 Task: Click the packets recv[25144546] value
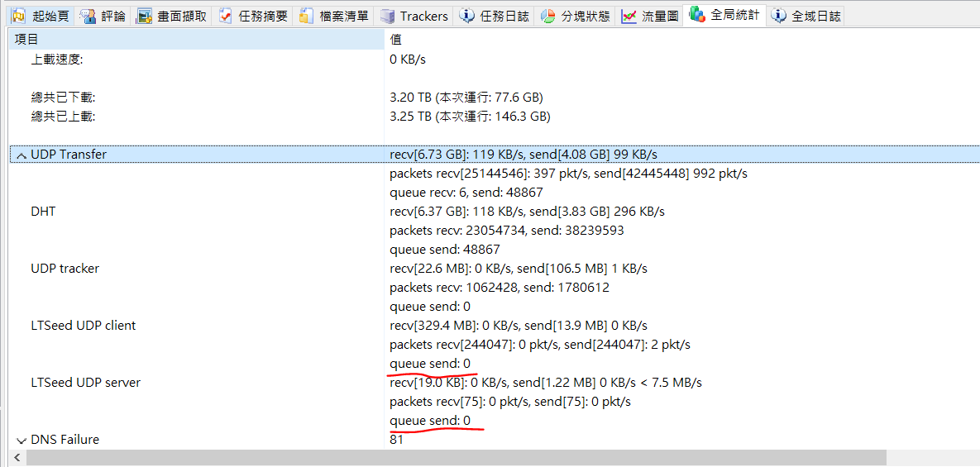point(568,173)
